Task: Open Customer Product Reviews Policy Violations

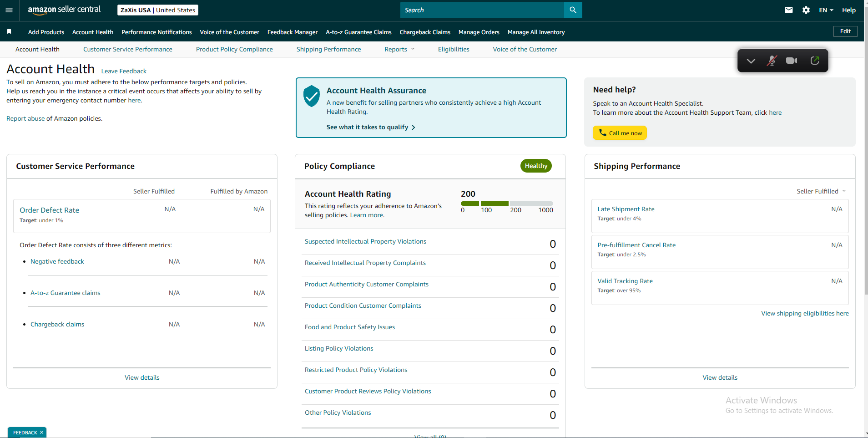Action: tap(368, 391)
